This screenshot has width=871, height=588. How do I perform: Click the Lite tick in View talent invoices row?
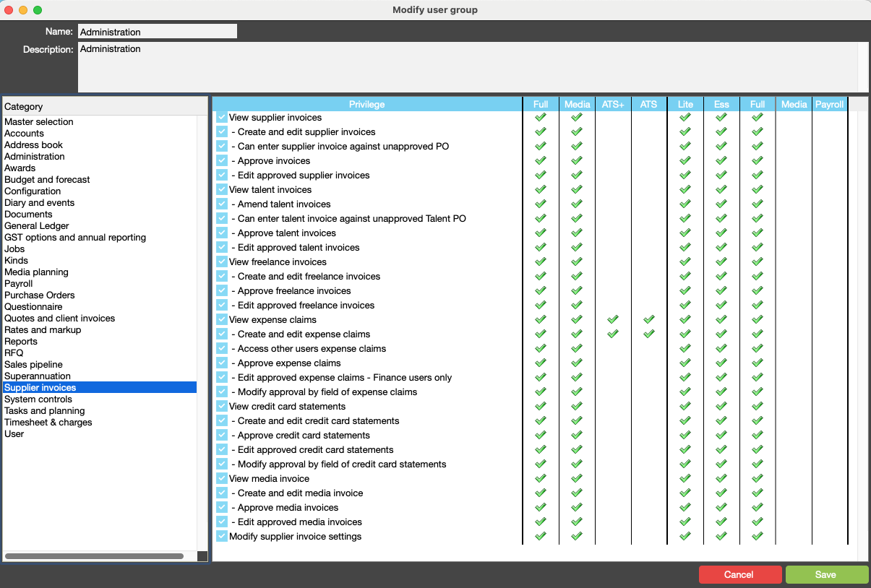685,189
